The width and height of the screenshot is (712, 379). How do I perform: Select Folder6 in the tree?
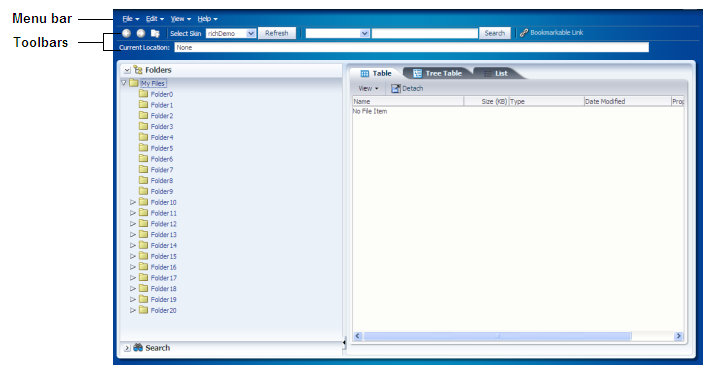click(162, 159)
